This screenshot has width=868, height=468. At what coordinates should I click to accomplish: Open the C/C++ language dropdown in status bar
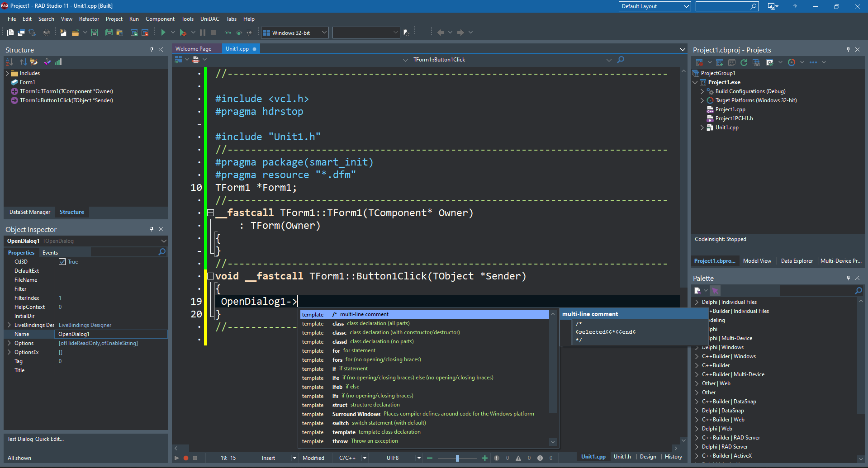[x=365, y=458]
